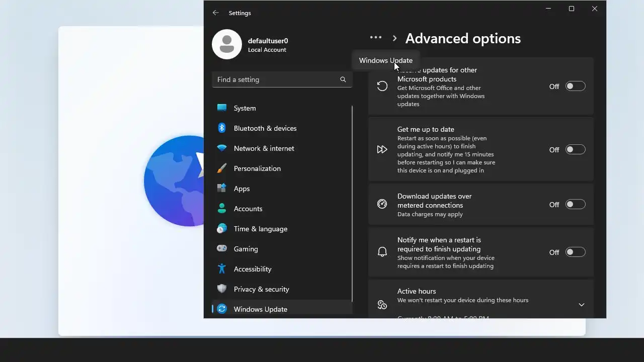644x362 pixels.
Task: Maximize the Settings window
Action: [572, 9]
